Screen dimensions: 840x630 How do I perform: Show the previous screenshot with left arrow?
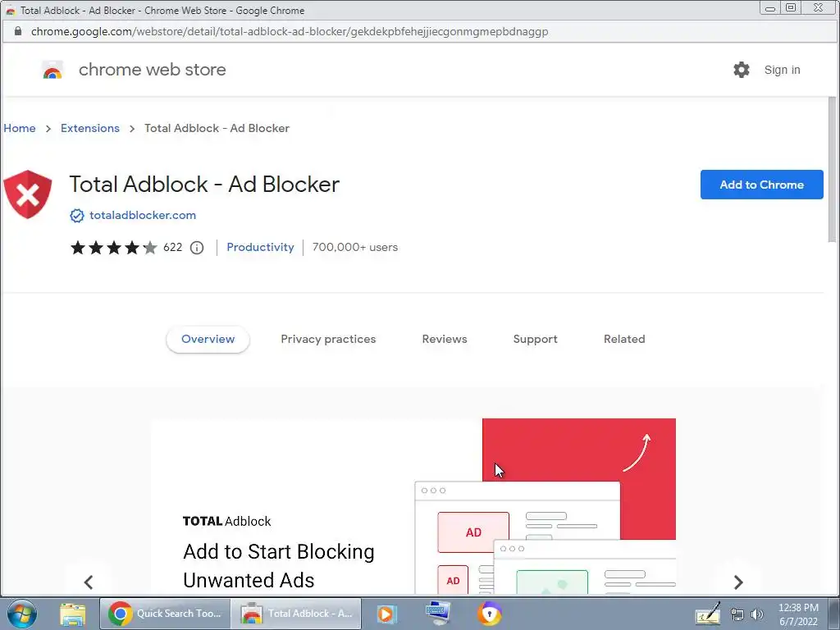pos(89,582)
